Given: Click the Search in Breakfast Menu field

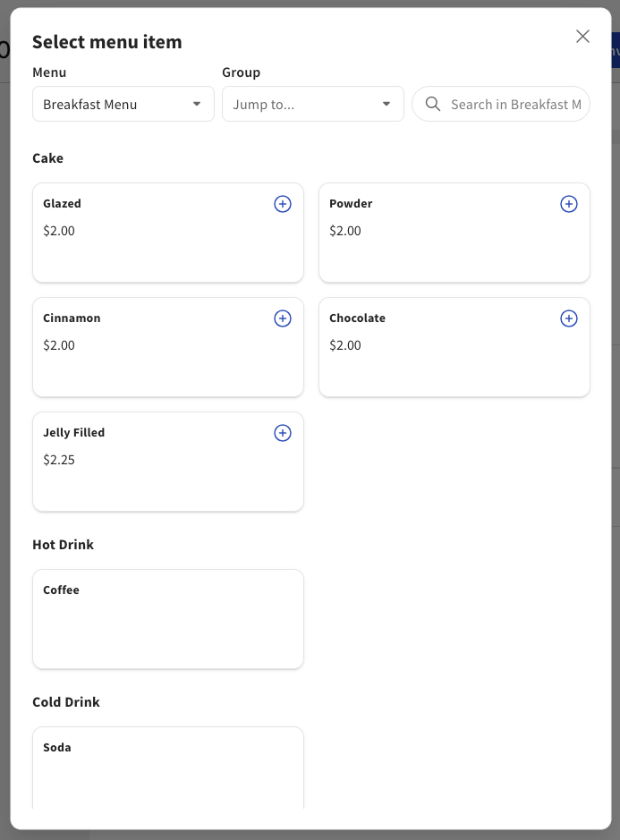Looking at the screenshot, I should 510,104.
